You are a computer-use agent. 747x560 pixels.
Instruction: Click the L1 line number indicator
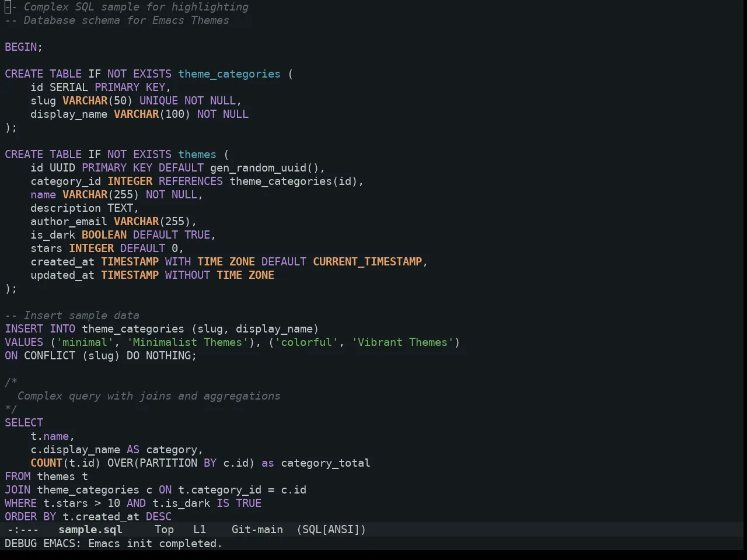coord(200,530)
